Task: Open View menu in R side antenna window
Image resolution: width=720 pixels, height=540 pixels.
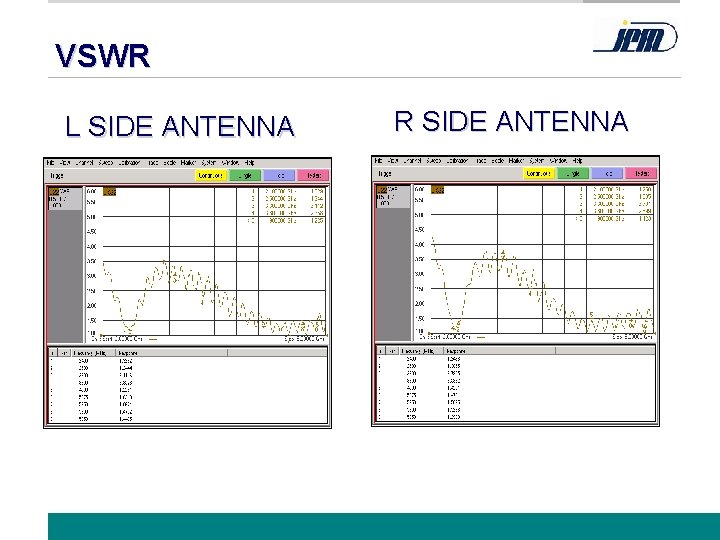Action: coord(393,161)
